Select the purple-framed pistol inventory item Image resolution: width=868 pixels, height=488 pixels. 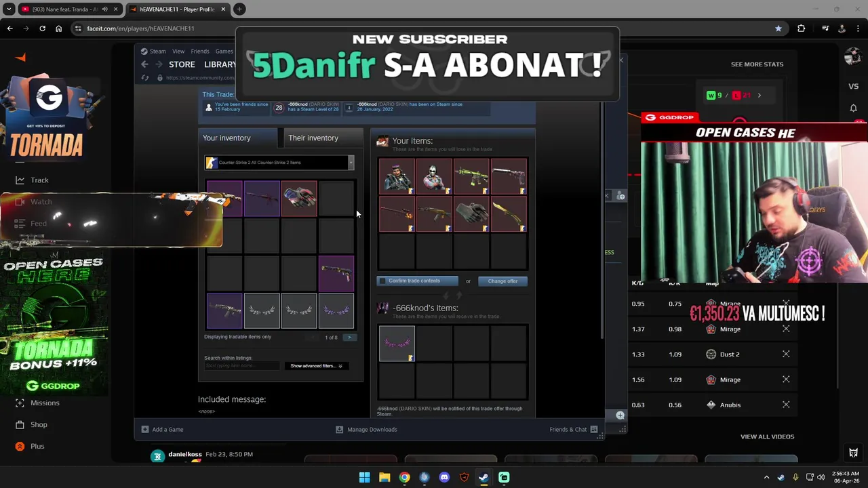[x=336, y=273]
